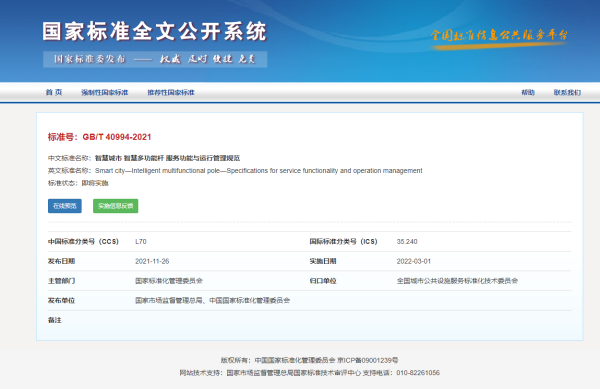Image resolution: width=600 pixels, height=389 pixels.
Task: Click 全国城市公共设施服务标准化技术委员会 归口单位 value
Action: pyautogui.click(x=457, y=281)
